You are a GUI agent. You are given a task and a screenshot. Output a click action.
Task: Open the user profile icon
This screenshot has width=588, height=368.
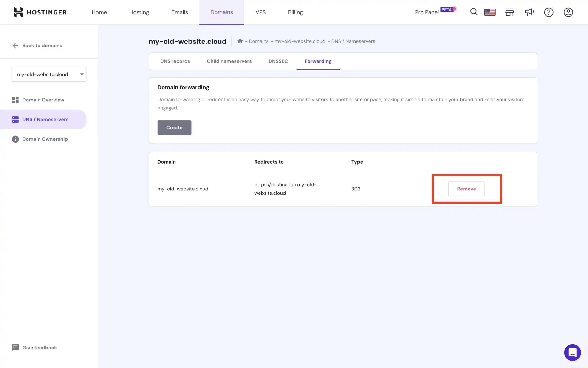tap(568, 12)
